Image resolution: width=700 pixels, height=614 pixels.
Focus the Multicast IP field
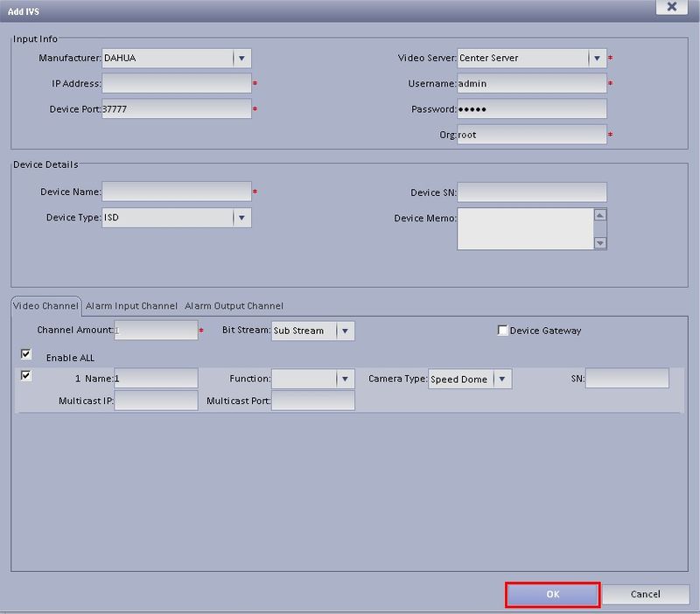click(156, 401)
